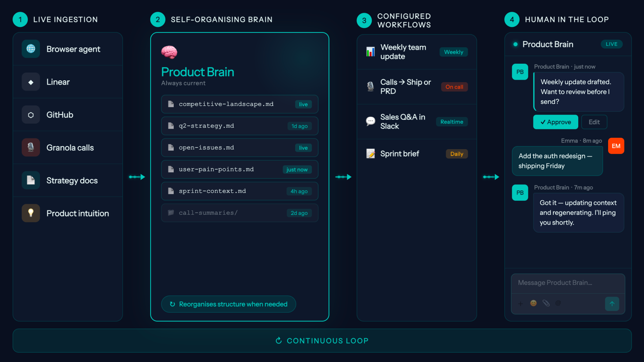Click the Edit button
644x362 pixels.
(594, 122)
